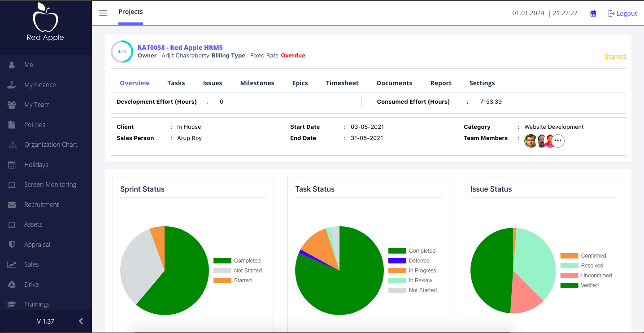Switch to the Issues tab
Image resolution: width=644 pixels, height=333 pixels.
(213, 83)
